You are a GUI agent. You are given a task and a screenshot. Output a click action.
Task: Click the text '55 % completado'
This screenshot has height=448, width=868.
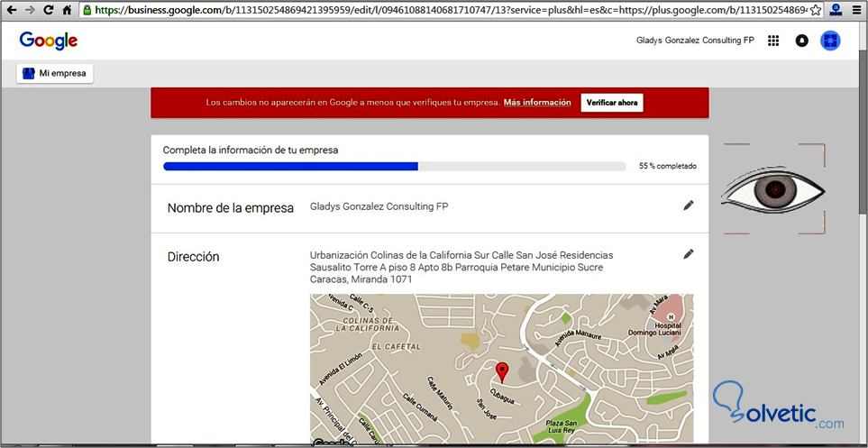tap(668, 166)
